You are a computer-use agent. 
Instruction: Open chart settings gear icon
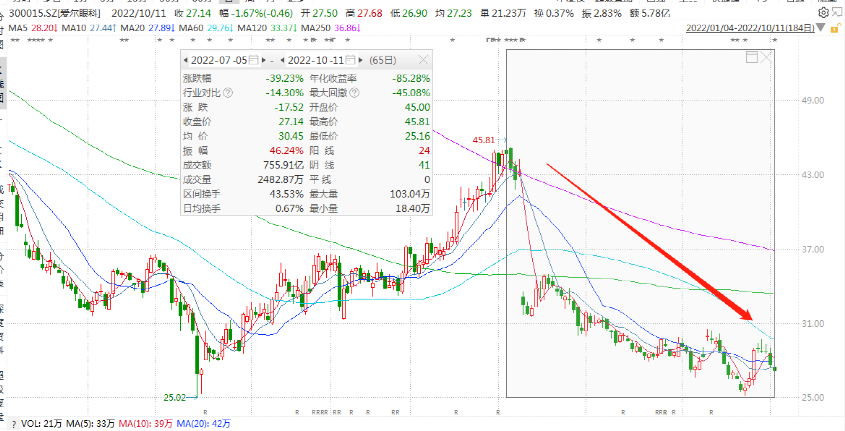click(x=821, y=13)
